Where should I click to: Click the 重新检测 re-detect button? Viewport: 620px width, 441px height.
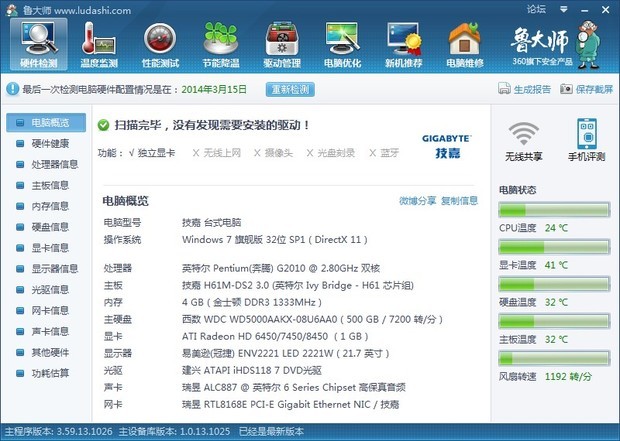pos(290,89)
